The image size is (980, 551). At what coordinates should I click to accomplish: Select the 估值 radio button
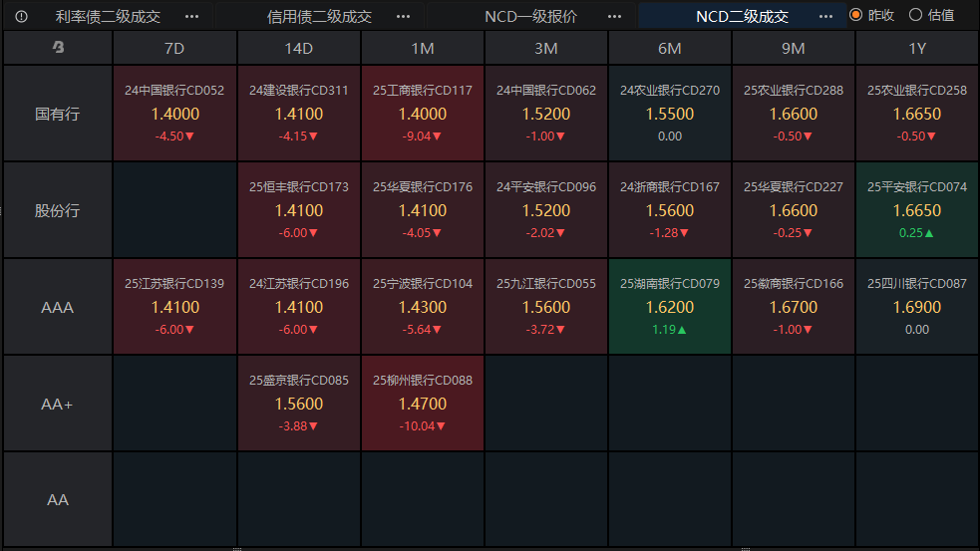point(915,15)
